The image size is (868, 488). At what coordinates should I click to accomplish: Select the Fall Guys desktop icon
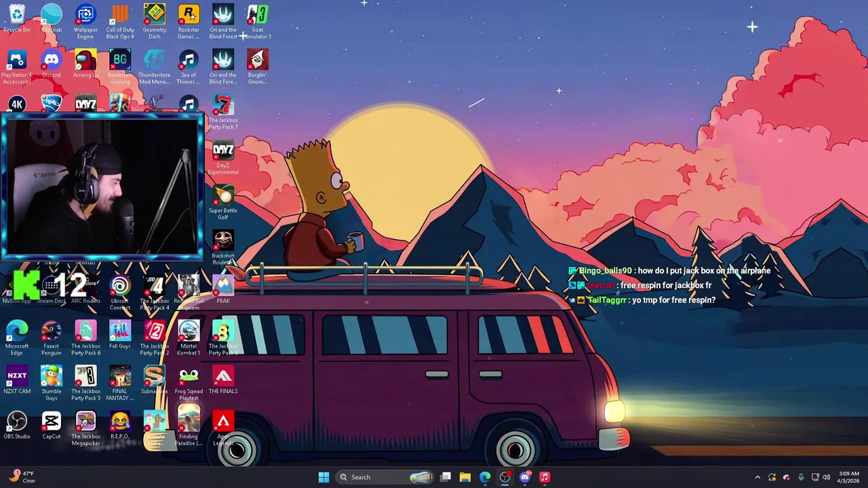[x=120, y=335]
